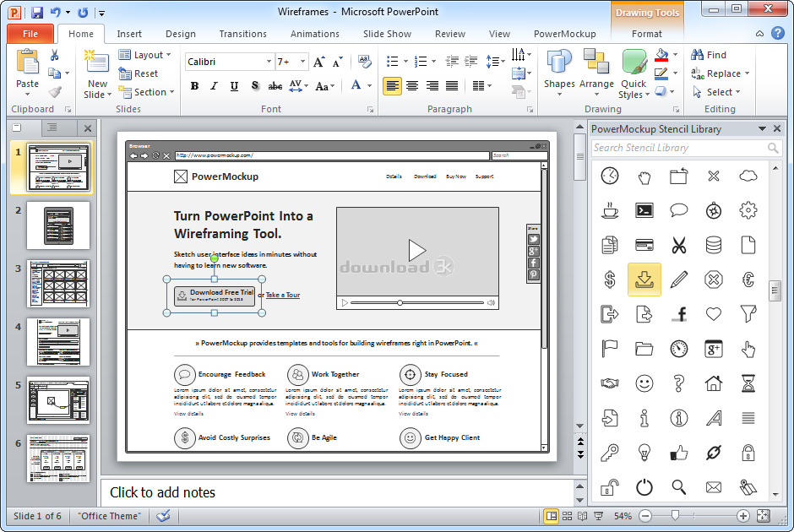Open the Calibri font name dropdown

click(269, 62)
